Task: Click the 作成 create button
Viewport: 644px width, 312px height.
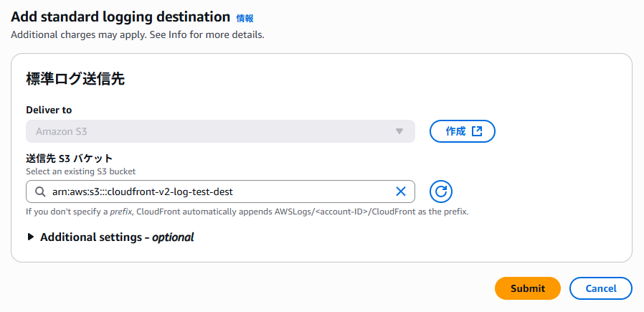Action: tap(462, 131)
